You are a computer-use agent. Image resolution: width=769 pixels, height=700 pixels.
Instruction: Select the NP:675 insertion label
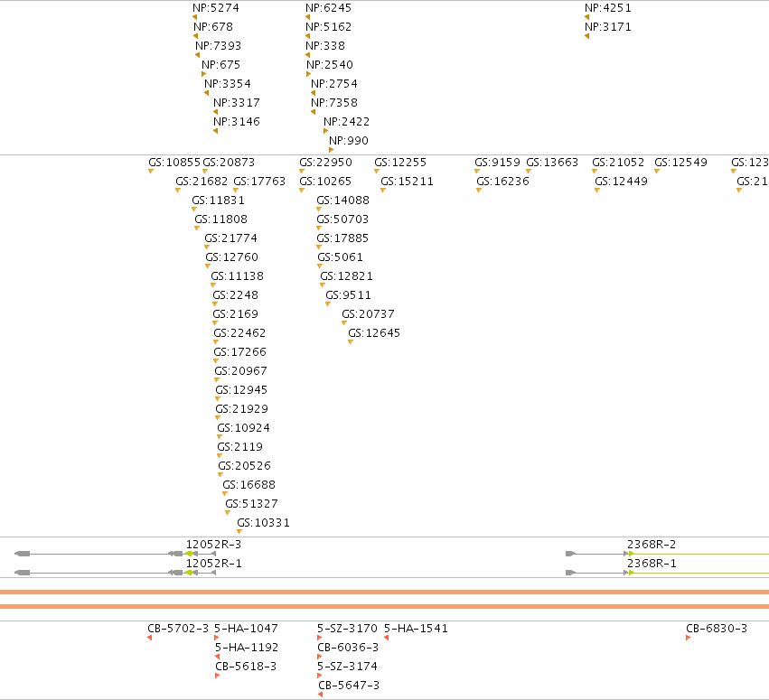tap(220, 65)
